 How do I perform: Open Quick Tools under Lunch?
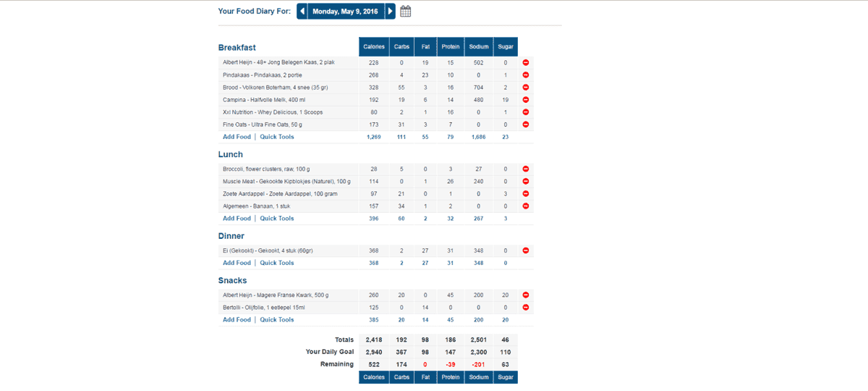(277, 218)
